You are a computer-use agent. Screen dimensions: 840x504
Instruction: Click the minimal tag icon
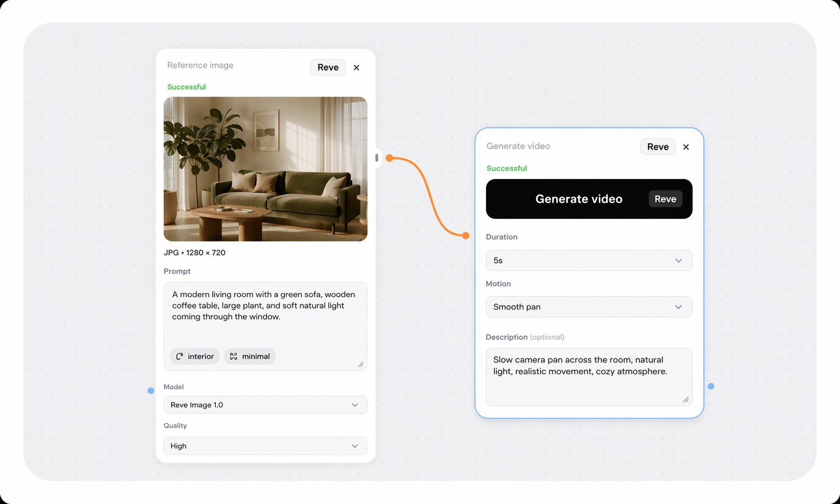pos(233,356)
